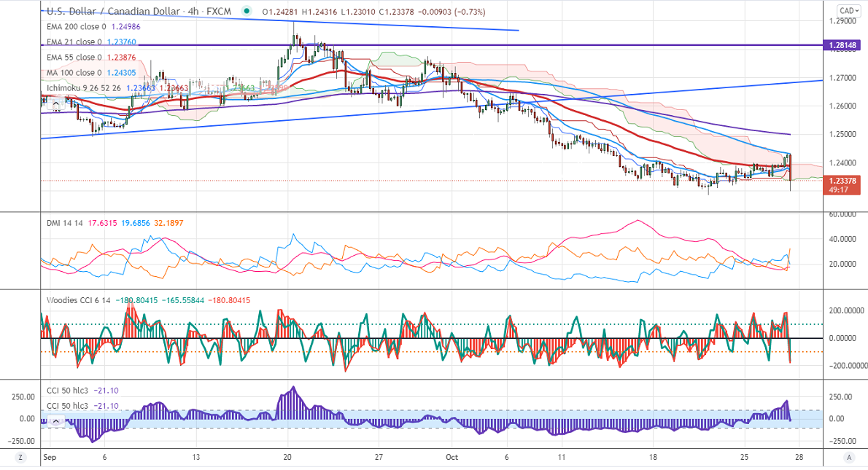
Task: Click the 11 date label on time axis
Action: pyautogui.click(x=562, y=458)
